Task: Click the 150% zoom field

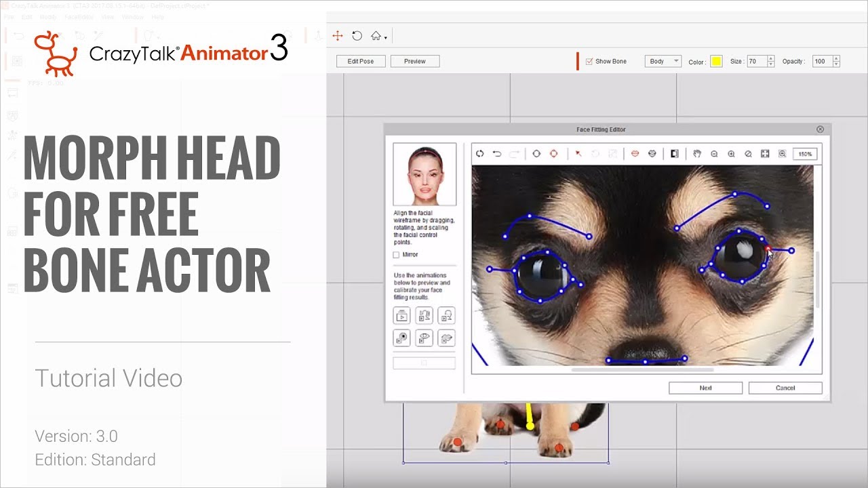Action: point(805,154)
